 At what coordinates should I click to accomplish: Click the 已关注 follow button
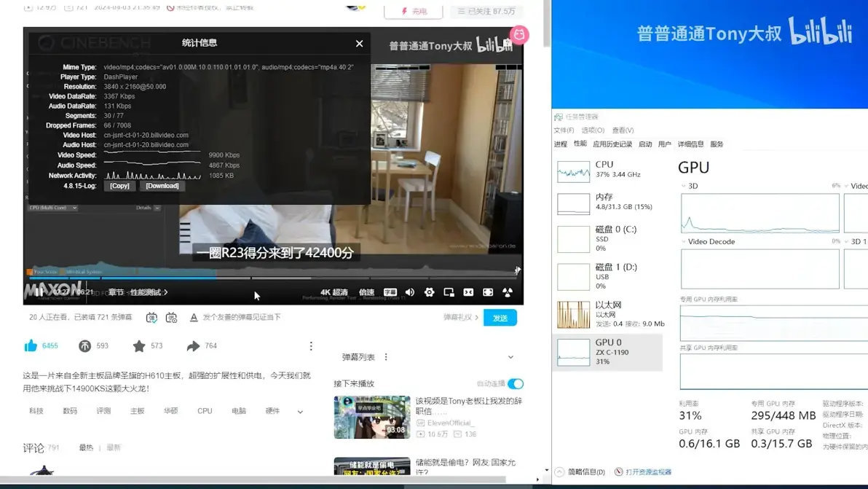click(x=486, y=11)
